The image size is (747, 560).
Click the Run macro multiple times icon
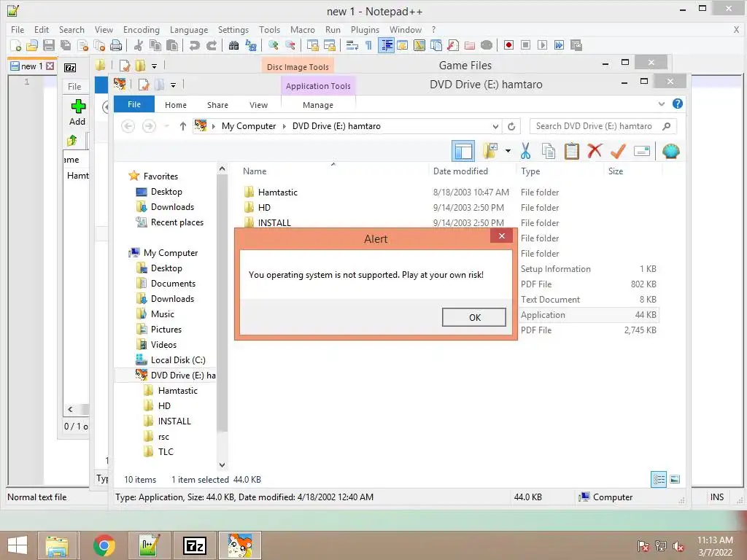559,45
